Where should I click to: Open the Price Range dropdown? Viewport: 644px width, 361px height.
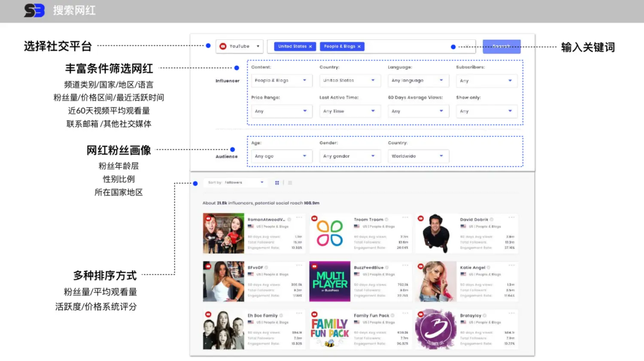[x=281, y=111]
